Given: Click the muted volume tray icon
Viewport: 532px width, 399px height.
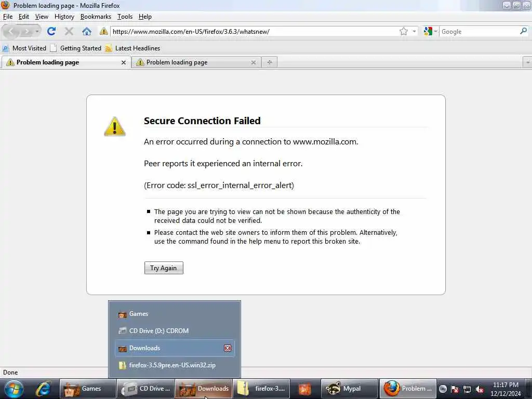Looking at the screenshot, I should [480, 389].
